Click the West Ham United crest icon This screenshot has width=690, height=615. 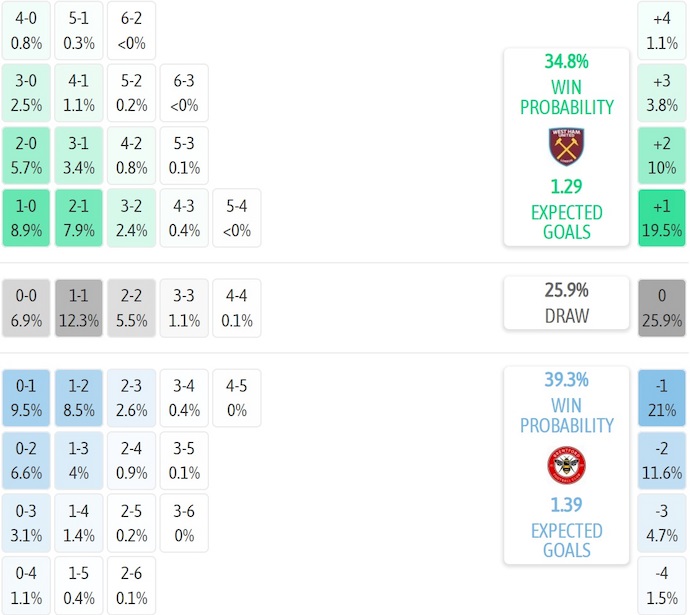click(566, 147)
